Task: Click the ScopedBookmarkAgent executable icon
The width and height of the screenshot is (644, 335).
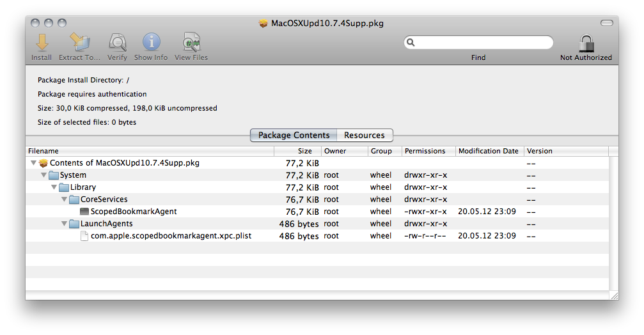Action: (84, 212)
